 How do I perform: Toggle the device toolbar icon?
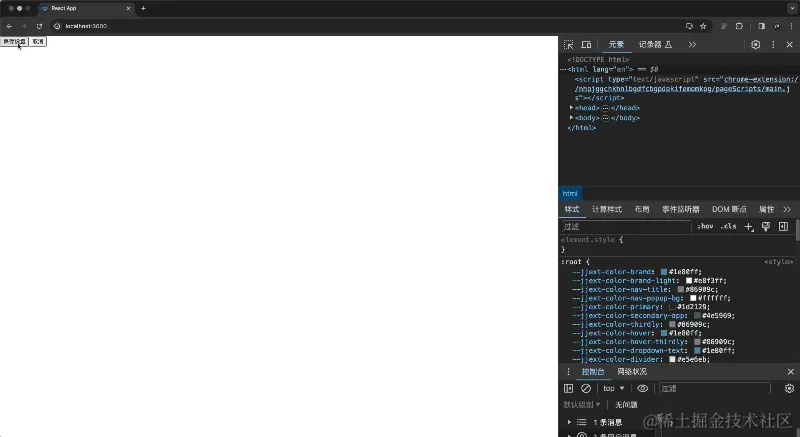coord(586,45)
